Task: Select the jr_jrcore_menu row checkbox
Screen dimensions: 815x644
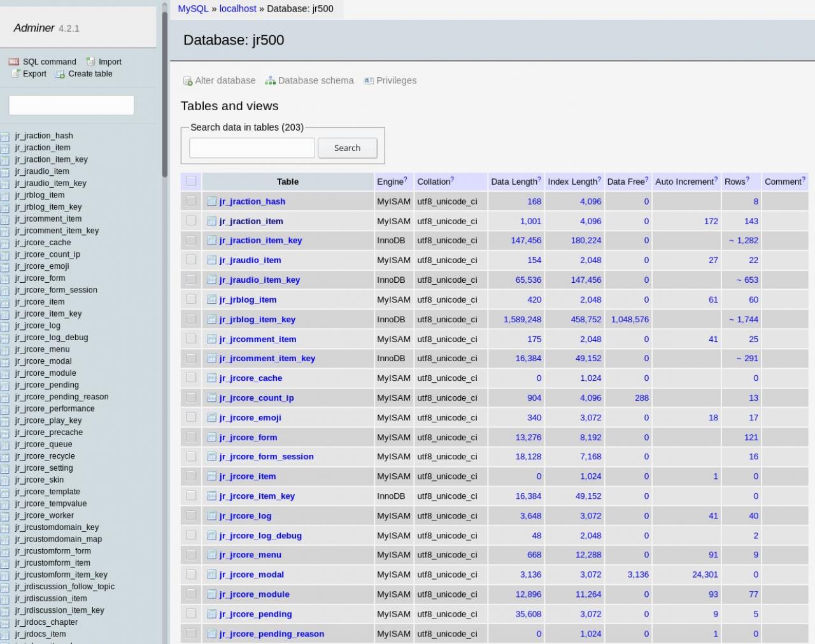Action: tap(191, 555)
